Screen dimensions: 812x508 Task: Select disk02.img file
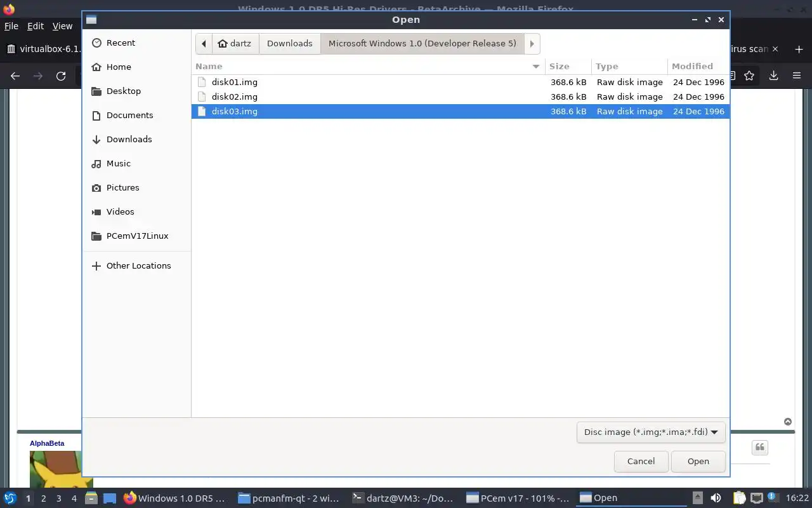pyautogui.click(x=460, y=97)
